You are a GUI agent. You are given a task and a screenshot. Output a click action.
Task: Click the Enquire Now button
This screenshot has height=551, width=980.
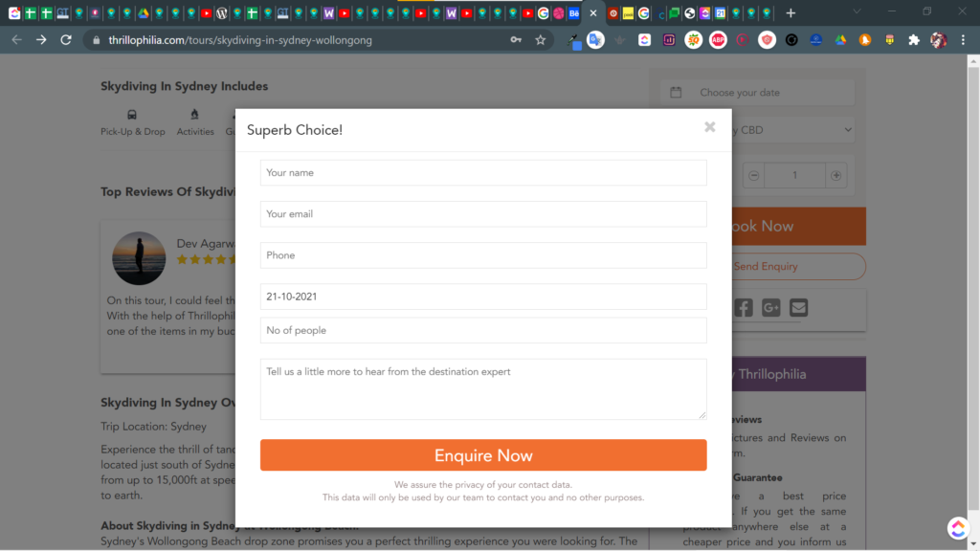tap(483, 455)
